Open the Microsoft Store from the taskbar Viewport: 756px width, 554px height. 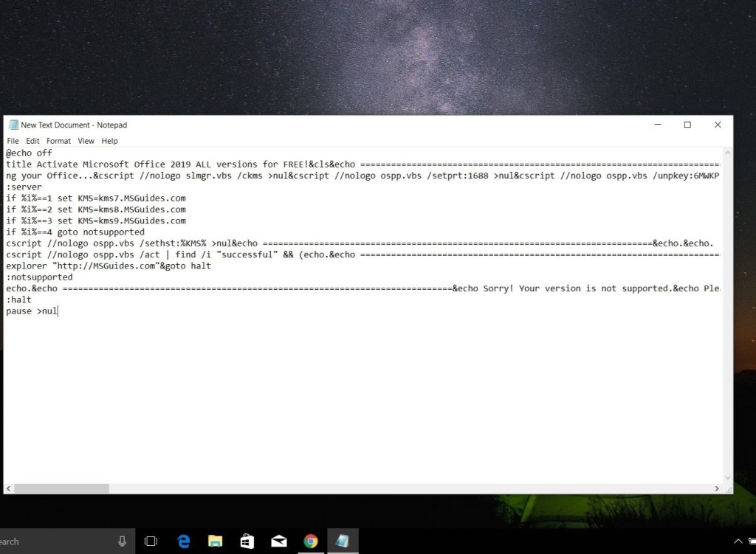click(x=247, y=541)
